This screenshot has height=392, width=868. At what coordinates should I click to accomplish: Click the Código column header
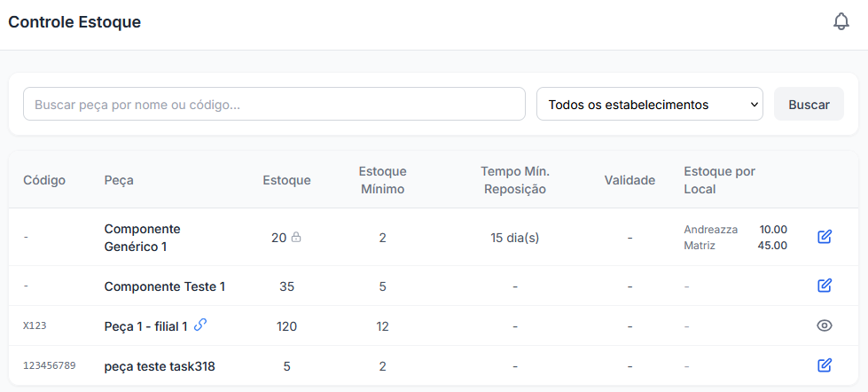[44, 180]
